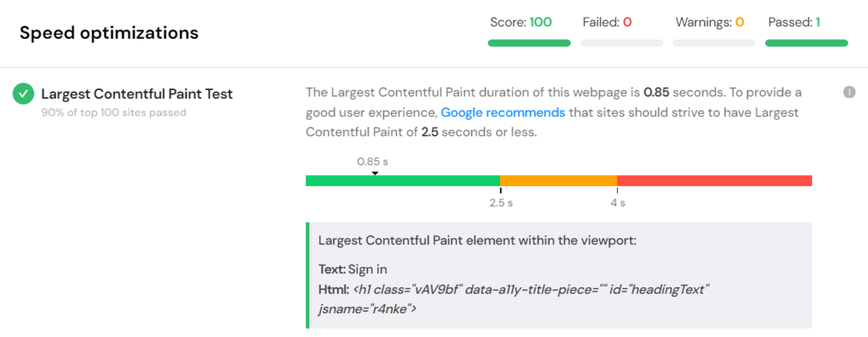Select the Passed: 1 filter label

tap(794, 23)
